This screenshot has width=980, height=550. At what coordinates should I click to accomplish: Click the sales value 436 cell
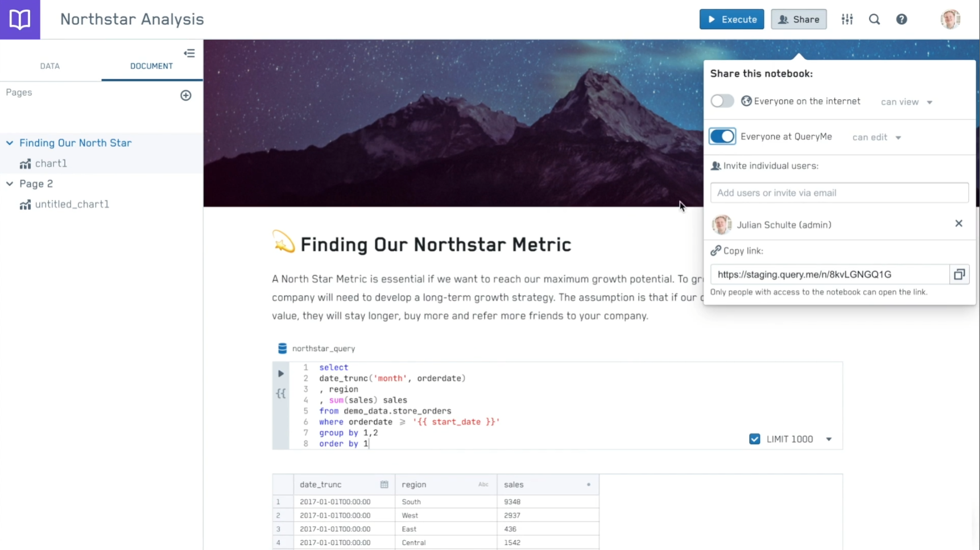point(548,529)
